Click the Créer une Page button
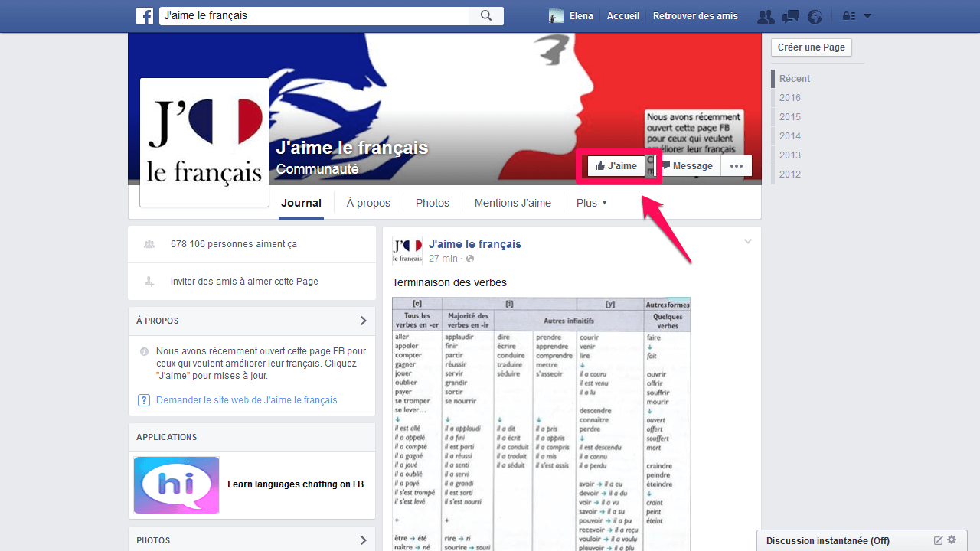 pos(812,47)
